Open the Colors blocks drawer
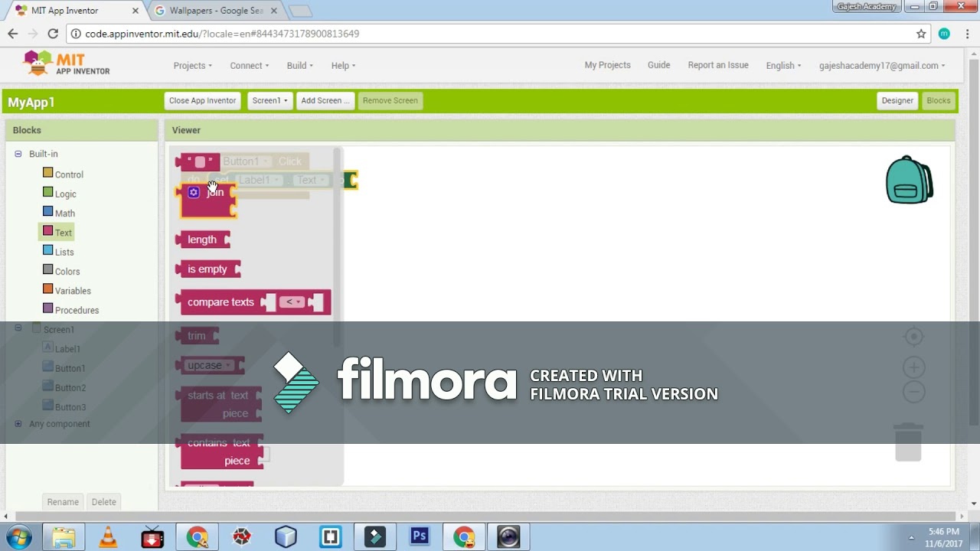This screenshot has height=551, width=980. (x=61, y=272)
